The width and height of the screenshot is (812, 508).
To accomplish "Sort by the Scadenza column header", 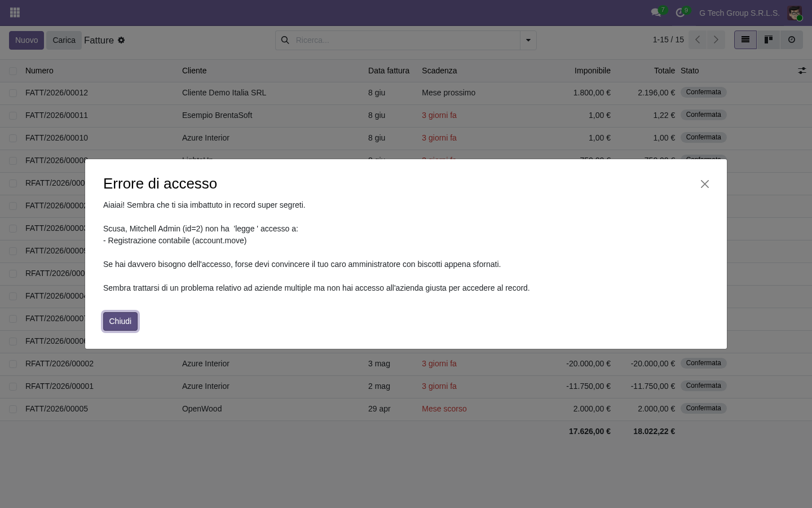I will [x=439, y=71].
